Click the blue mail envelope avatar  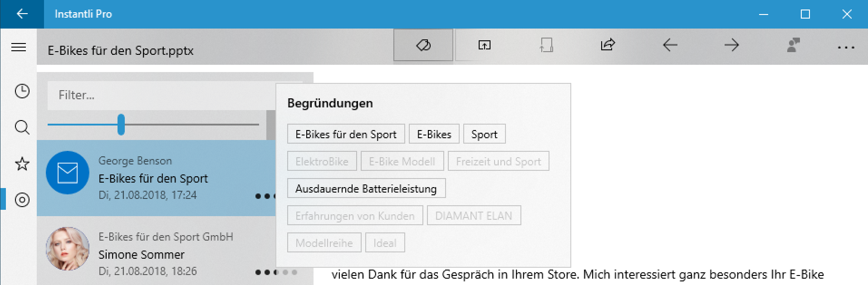click(x=68, y=173)
